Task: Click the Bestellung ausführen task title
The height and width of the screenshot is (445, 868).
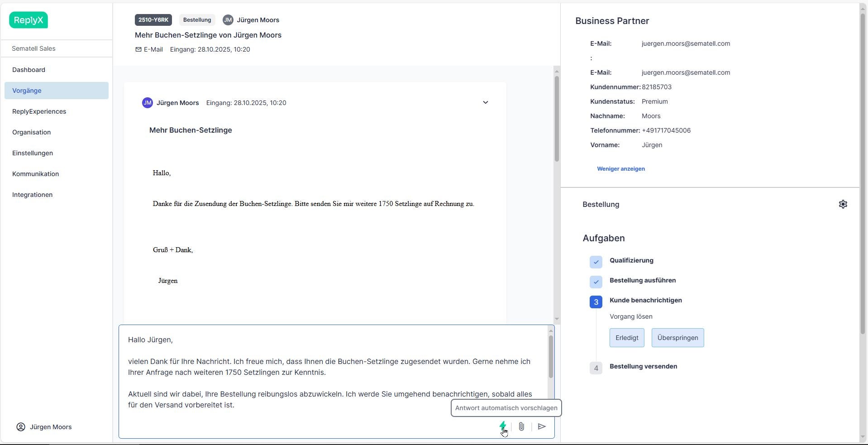Action: click(643, 280)
